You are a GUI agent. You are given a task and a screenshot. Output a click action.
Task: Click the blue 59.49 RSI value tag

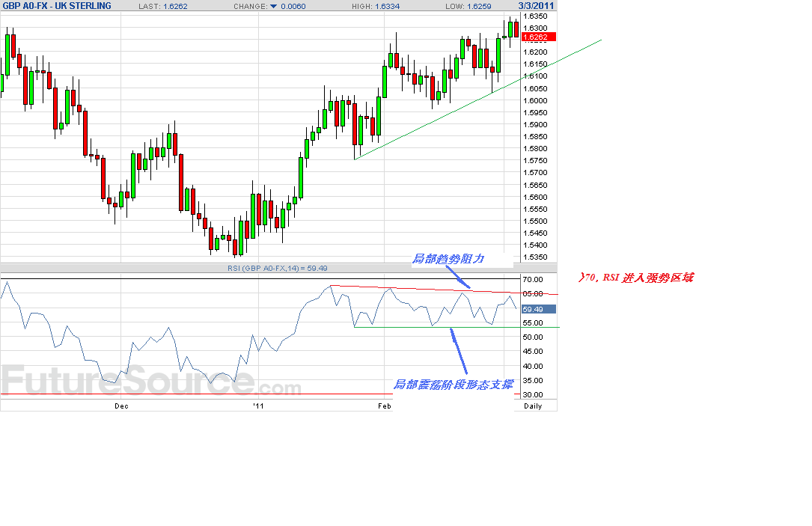pos(539,309)
